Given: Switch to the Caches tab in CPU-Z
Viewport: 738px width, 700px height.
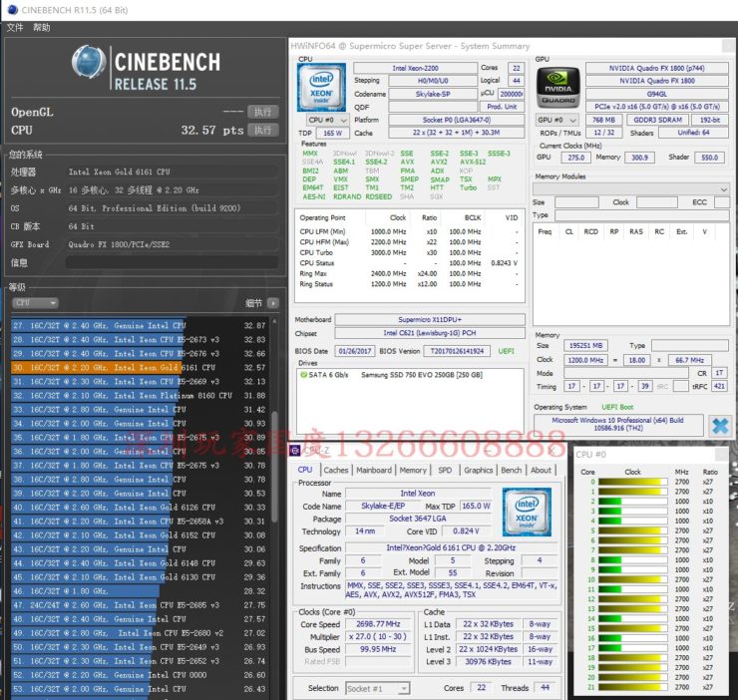Looking at the screenshot, I should click(x=335, y=470).
